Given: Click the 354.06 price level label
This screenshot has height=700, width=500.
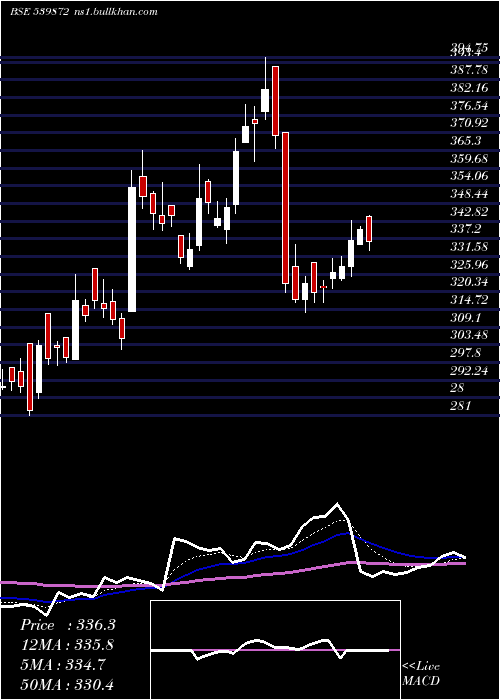Looking at the screenshot, I should pyautogui.click(x=469, y=176).
